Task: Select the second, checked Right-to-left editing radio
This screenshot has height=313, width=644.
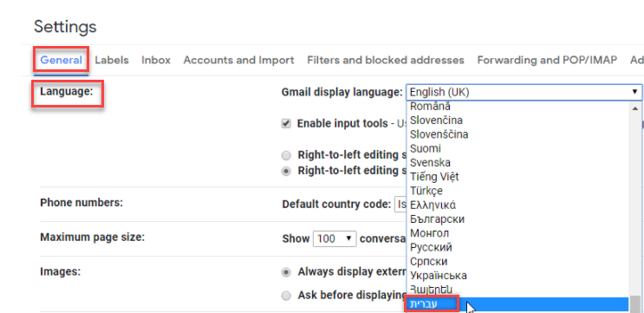Action: 286,171
